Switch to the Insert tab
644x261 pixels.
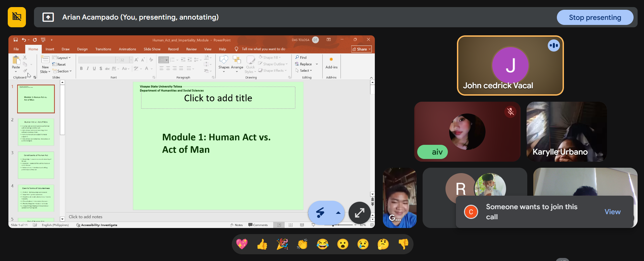click(50, 49)
